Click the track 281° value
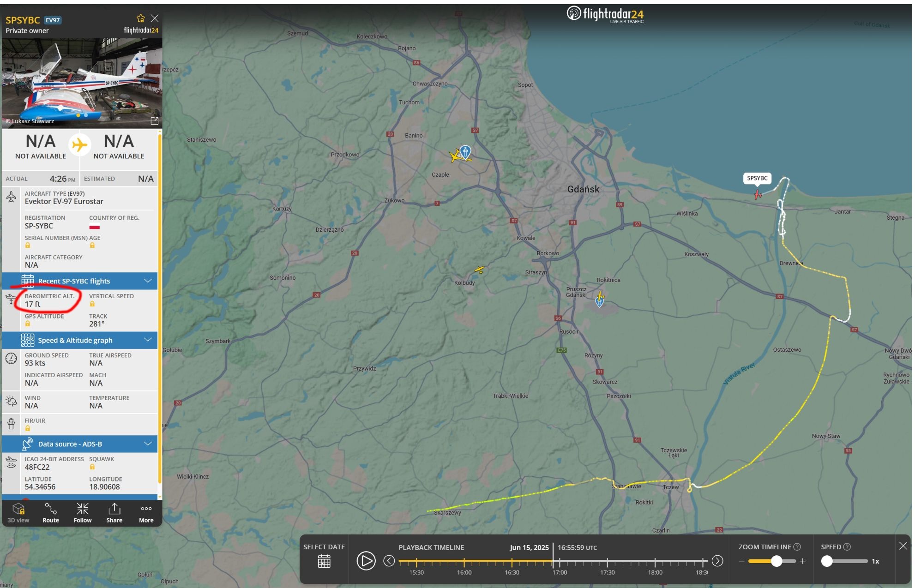915x588 pixels. pyautogui.click(x=97, y=324)
